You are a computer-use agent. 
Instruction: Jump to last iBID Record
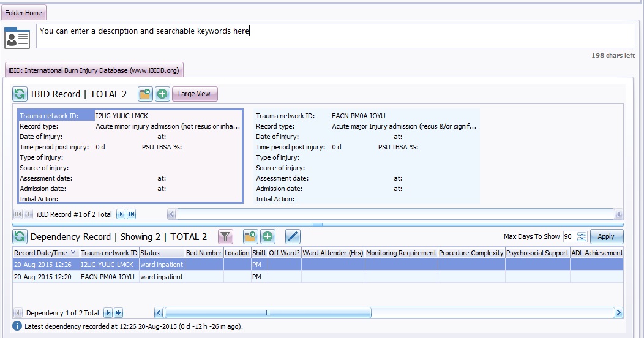[x=131, y=214]
